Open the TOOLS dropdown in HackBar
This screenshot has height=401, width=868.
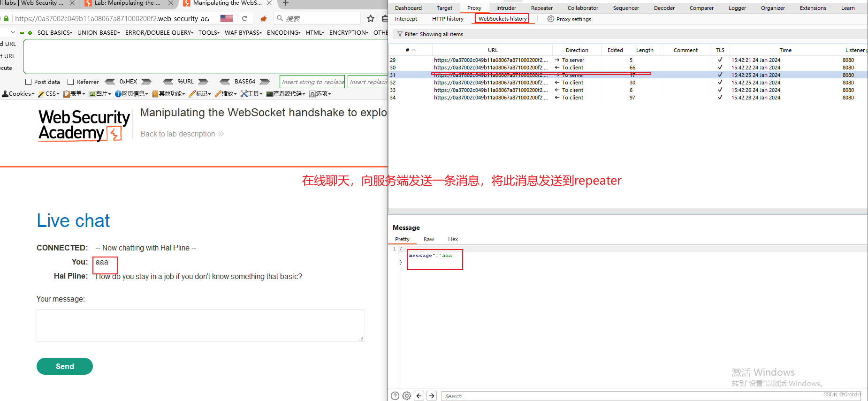click(209, 33)
